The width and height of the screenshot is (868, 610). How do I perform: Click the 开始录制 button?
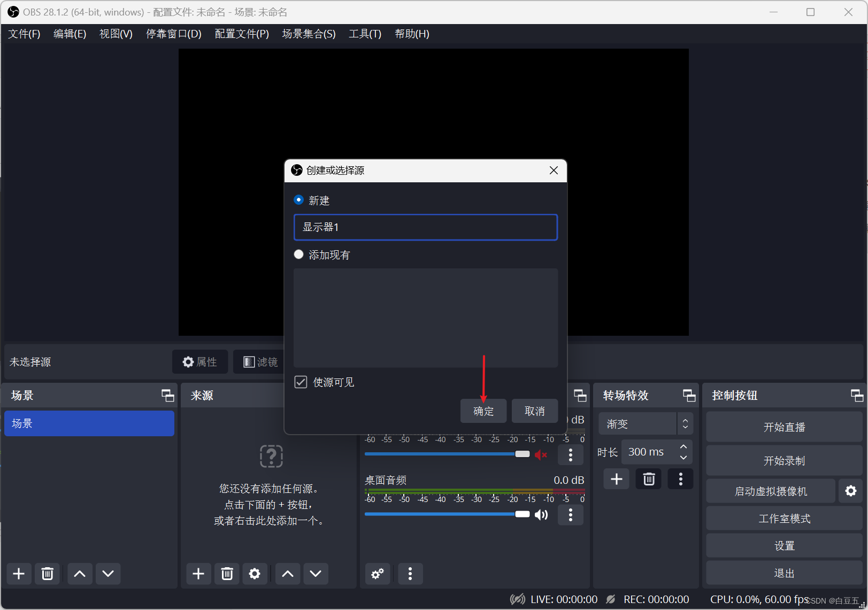(x=784, y=460)
